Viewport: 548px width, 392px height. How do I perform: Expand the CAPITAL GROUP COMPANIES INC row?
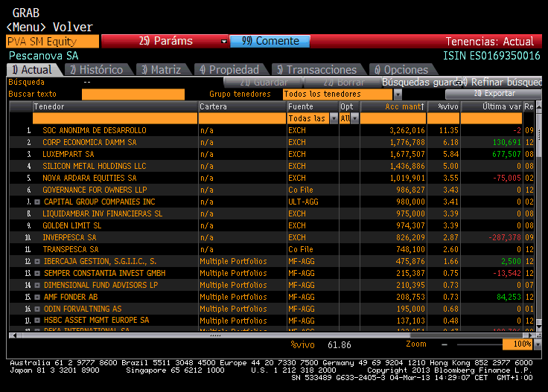pyautogui.click(x=37, y=202)
